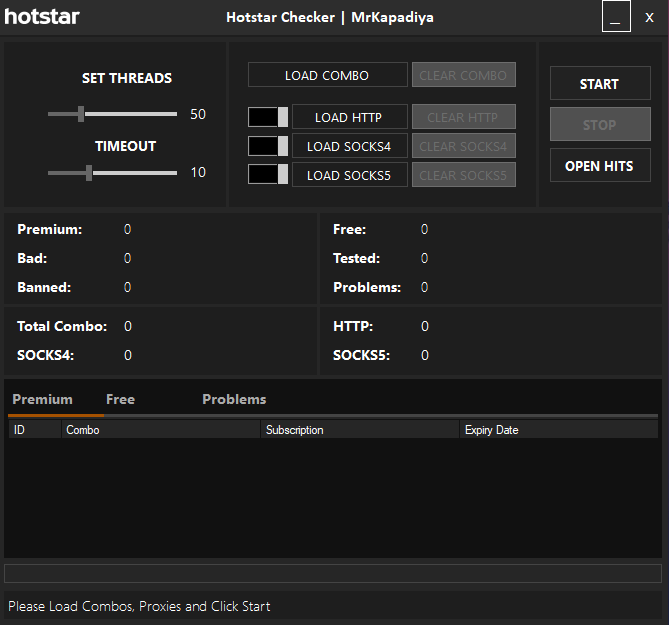Click the title 'Hotstar Checker | MrKapadiya'
Screen dimensions: 669x625
330,17
